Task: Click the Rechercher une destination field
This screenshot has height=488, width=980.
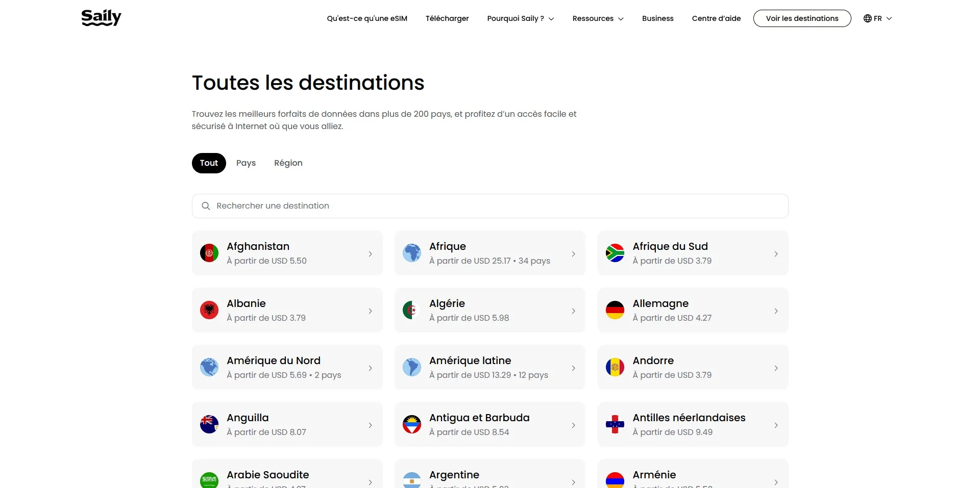Action: coord(490,206)
